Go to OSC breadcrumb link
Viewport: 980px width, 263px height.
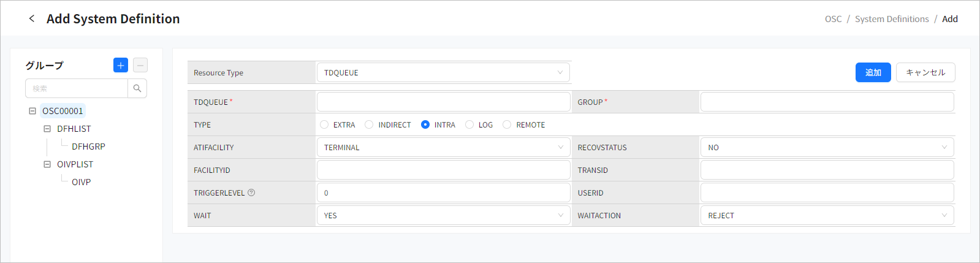pyautogui.click(x=833, y=19)
